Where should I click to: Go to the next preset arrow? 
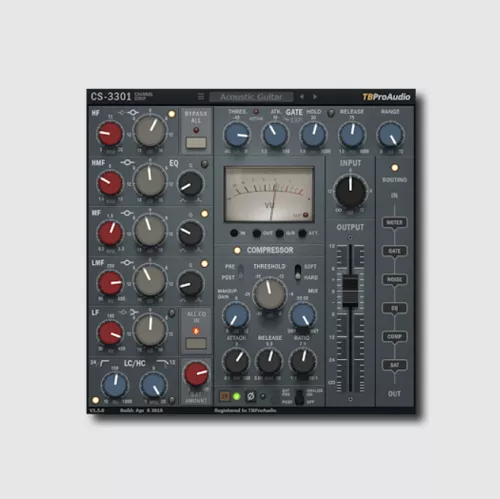[315, 97]
